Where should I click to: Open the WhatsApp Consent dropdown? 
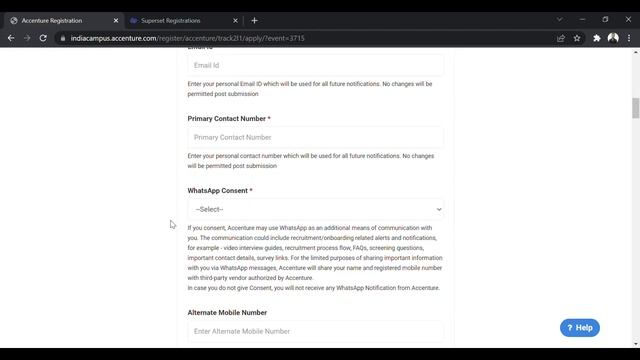[316, 209]
